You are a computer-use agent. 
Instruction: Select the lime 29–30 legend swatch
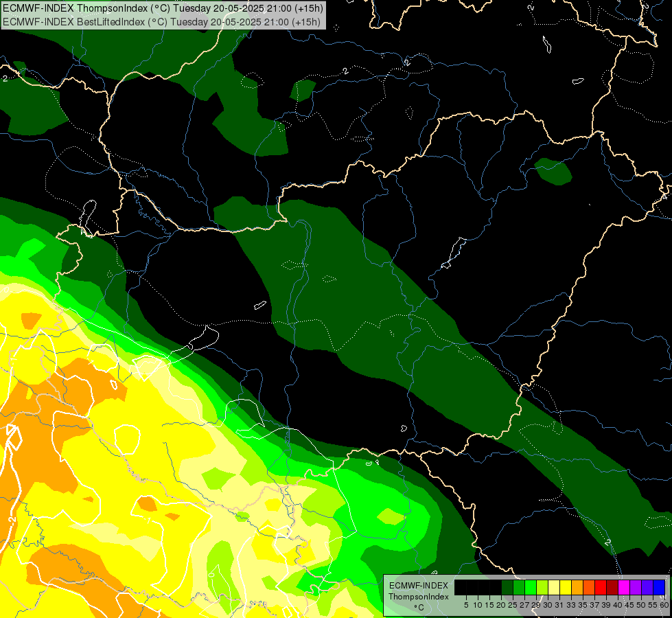pyautogui.click(x=542, y=587)
